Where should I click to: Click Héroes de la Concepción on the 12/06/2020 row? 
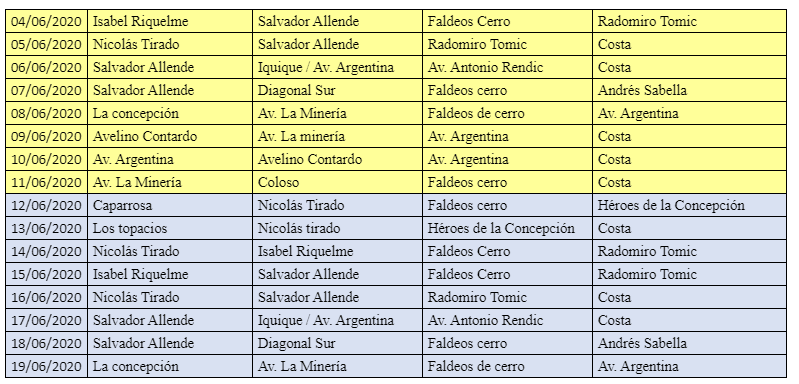click(x=671, y=205)
